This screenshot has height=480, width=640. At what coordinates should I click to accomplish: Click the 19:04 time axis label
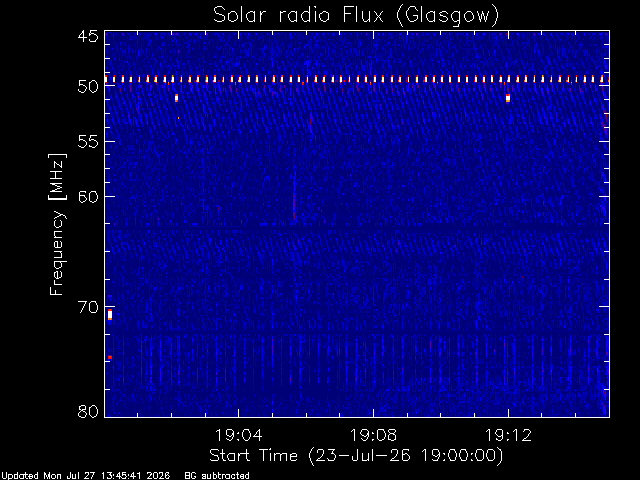click(238, 435)
